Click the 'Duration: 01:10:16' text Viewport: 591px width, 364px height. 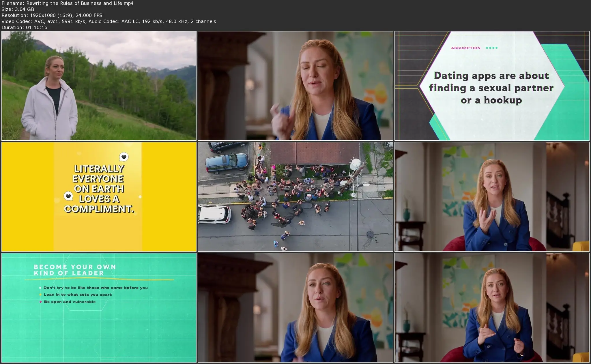(x=24, y=27)
